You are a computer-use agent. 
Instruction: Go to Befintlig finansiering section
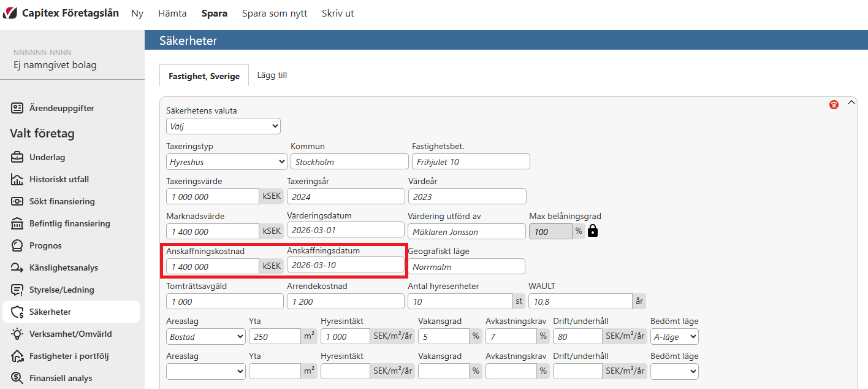[x=71, y=223]
